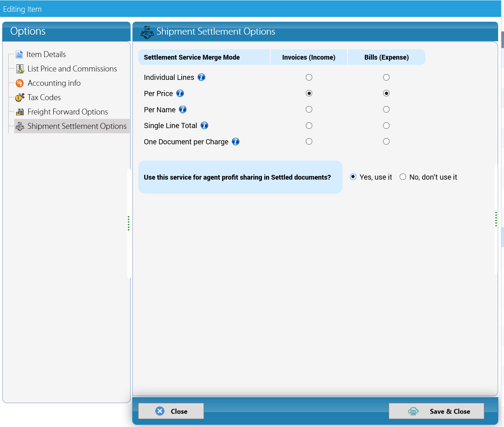The width and height of the screenshot is (504, 427).
Task: Select One Document per Charge for Bills
Action: 386,141
